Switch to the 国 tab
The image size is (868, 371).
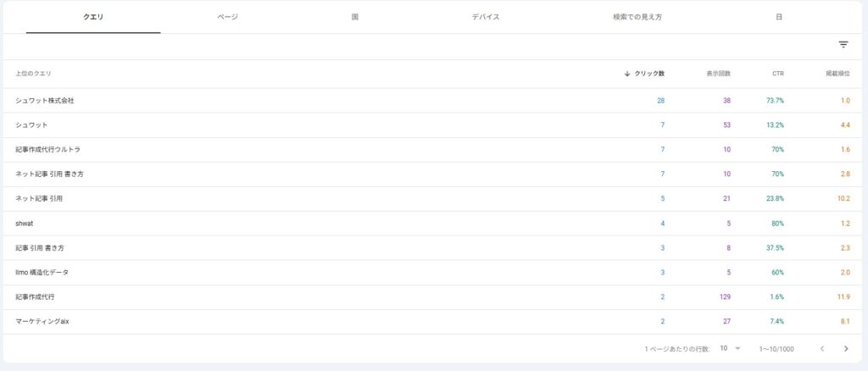(x=355, y=17)
